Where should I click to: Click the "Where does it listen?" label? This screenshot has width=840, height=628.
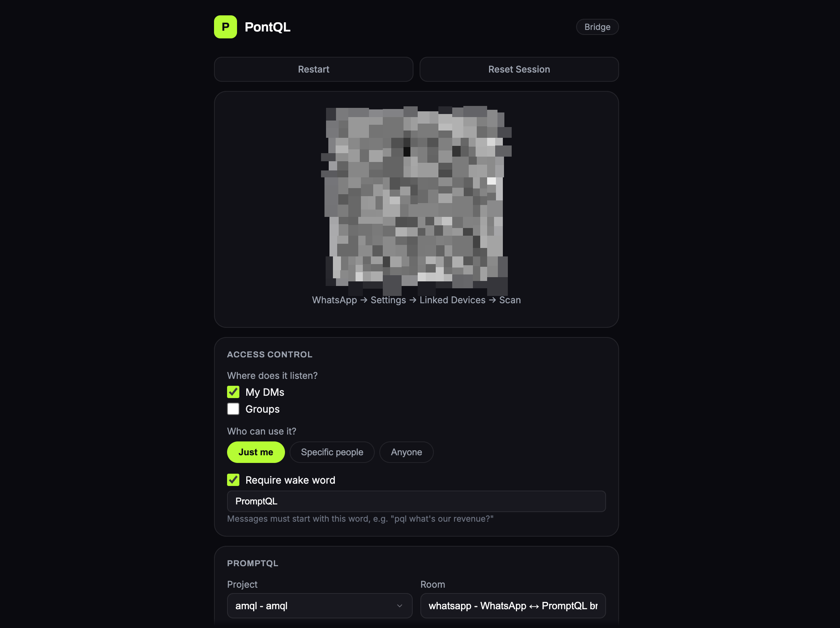click(x=272, y=375)
